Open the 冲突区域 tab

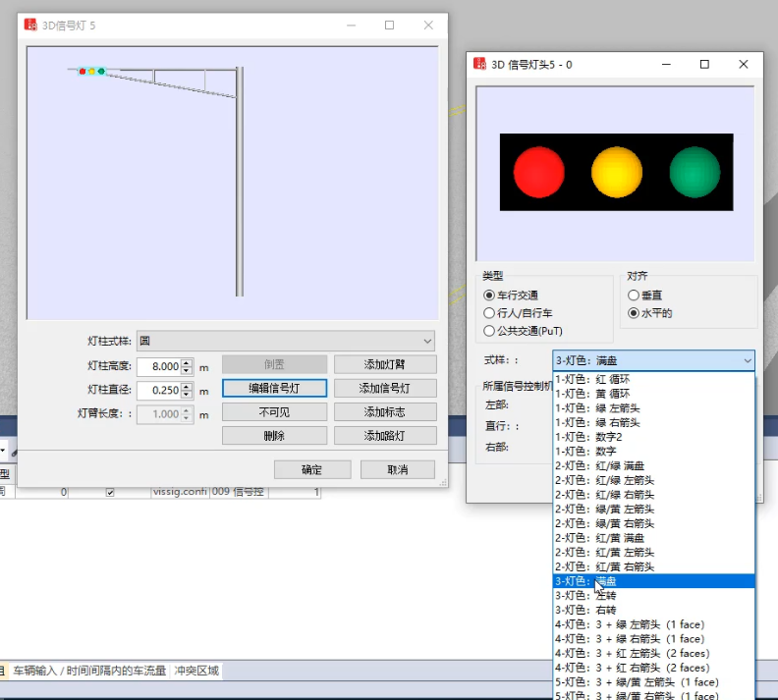[196, 671]
